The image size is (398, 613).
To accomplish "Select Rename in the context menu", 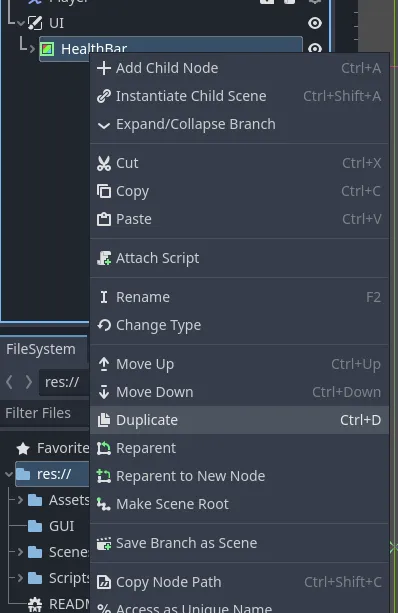I will click(239, 297).
